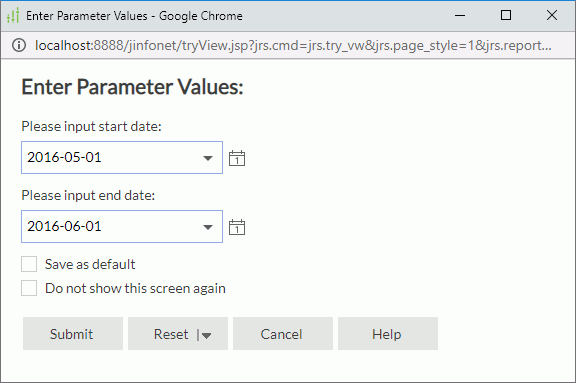Enable the Save as default checkbox

pos(29,264)
